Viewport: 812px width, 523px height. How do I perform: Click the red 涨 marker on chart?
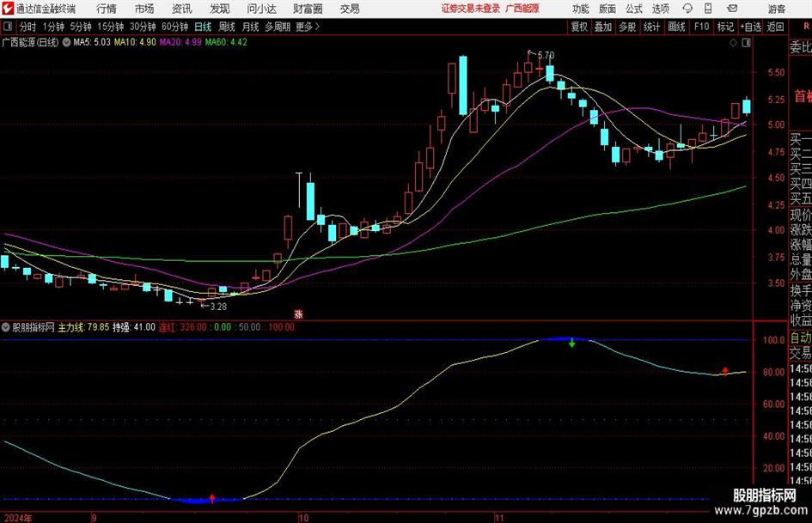(x=298, y=313)
